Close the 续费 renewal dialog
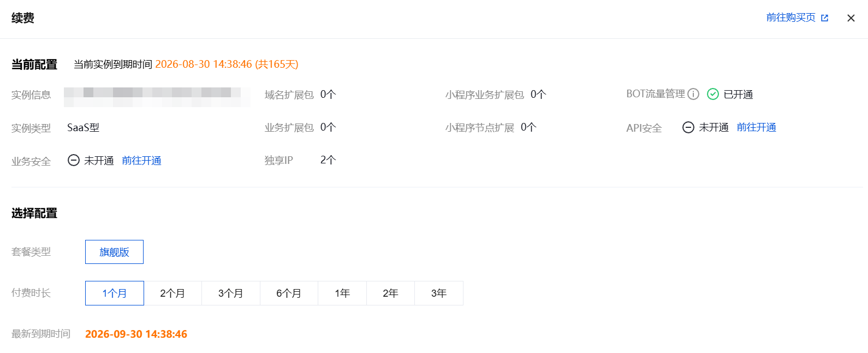The width and height of the screenshot is (868, 353). point(851,18)
